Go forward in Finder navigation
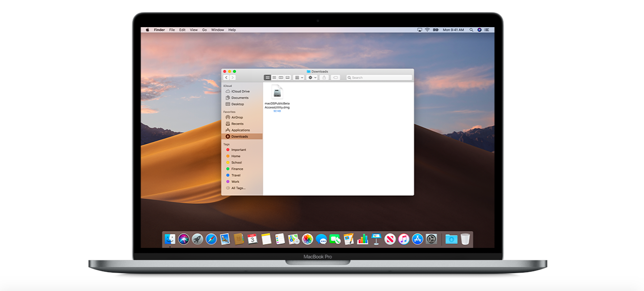The image size is (644, 291). click(x=233, y=77)
